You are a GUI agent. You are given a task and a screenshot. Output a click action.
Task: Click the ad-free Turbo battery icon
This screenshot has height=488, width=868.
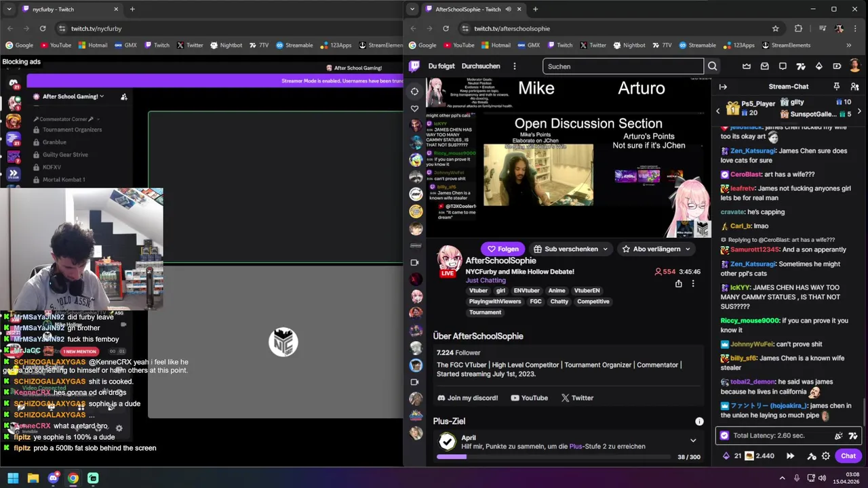coord(837,66)
